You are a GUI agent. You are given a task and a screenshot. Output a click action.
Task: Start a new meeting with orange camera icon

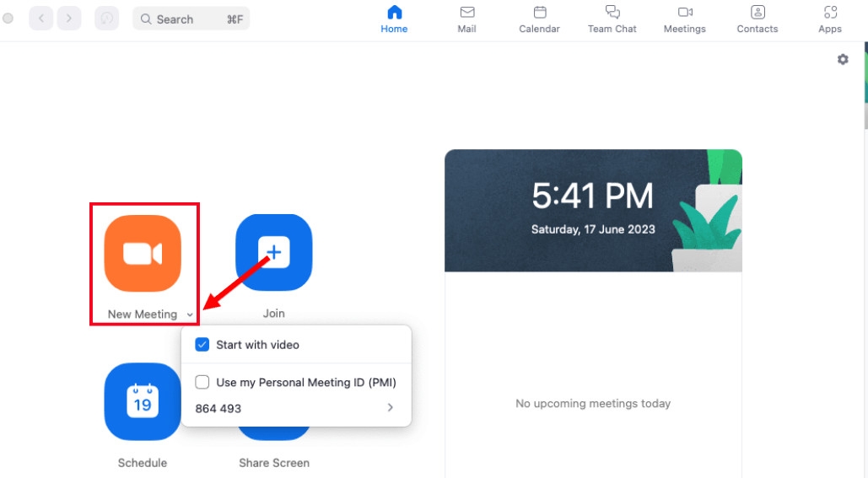pos(143,254)
